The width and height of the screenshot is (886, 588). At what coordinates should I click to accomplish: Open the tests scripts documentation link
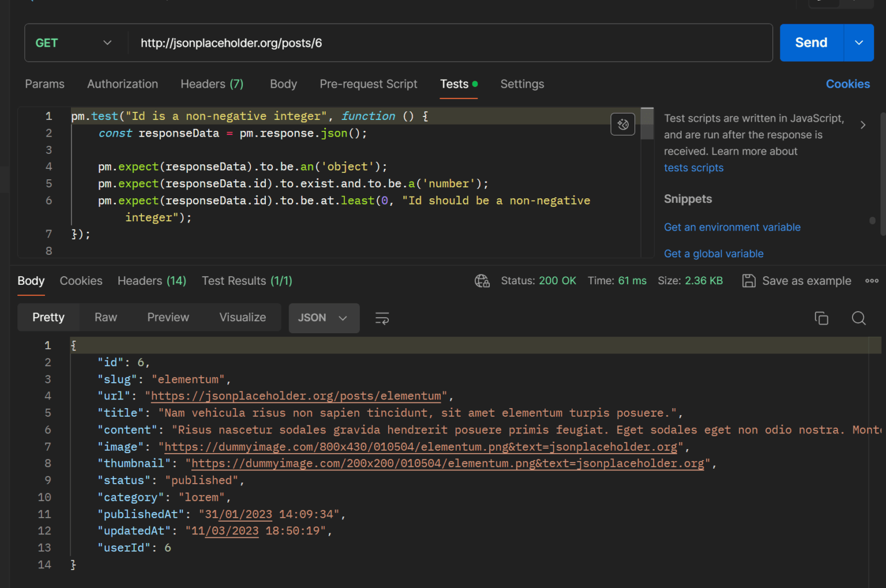tap(693, 168)
